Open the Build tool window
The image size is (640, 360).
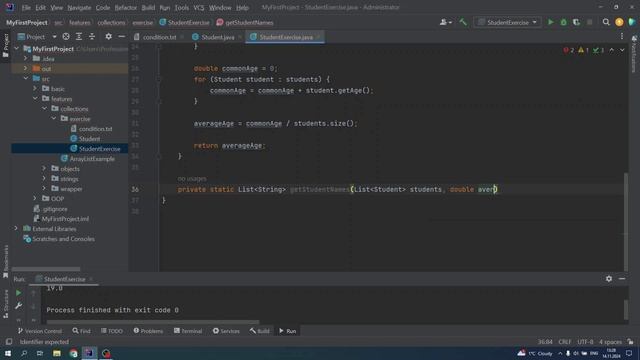pos(260,331)
